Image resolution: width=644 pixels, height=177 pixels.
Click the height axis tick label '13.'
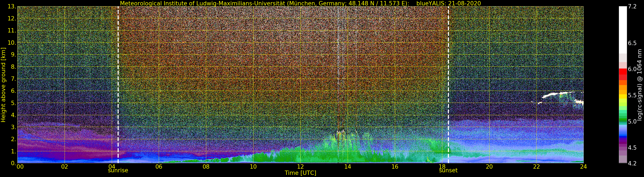[x=12, y=6]
